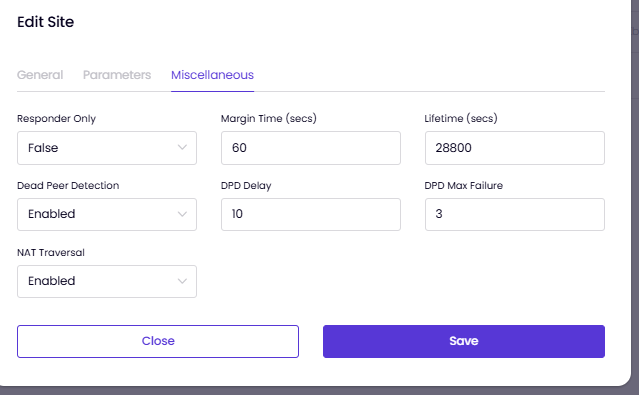Select the Miscellaneous tab
The image size is (639, 395).
click(212, 75)
